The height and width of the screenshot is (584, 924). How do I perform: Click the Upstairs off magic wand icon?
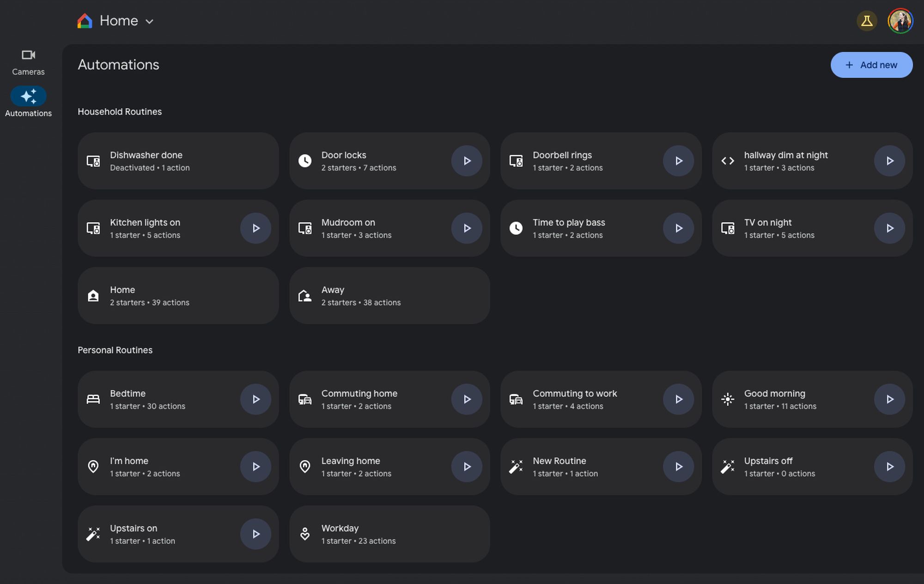728,467
